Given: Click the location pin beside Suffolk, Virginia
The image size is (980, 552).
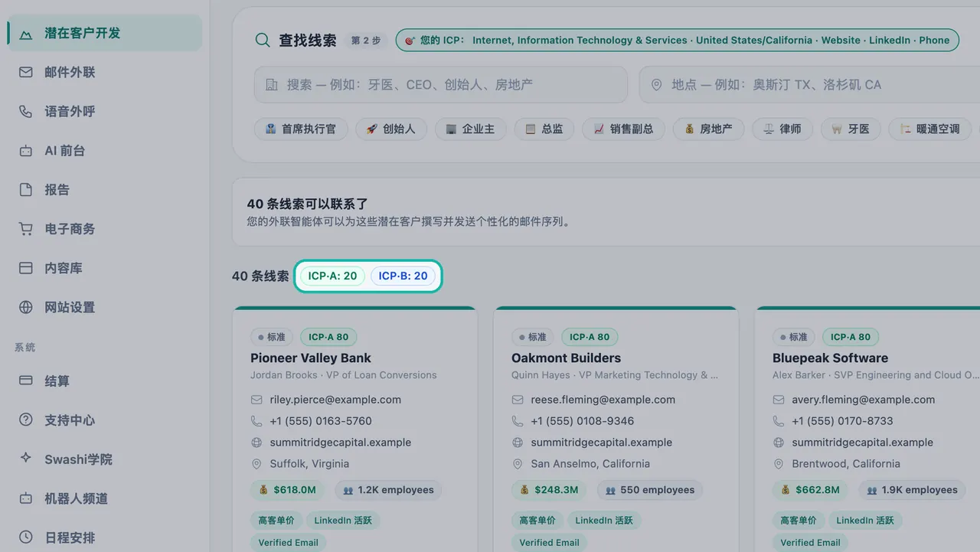Looking at the screenshot, I should (256, 464).
